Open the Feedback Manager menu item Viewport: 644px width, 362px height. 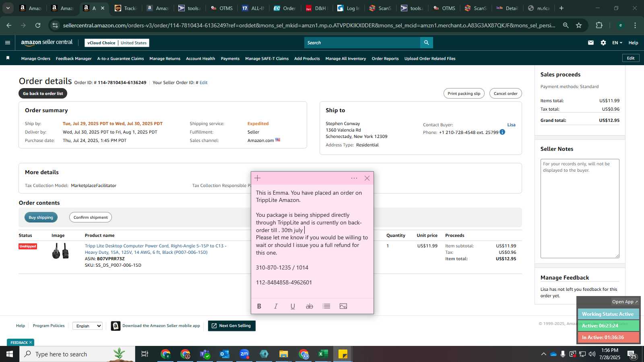tap(74, 59)
